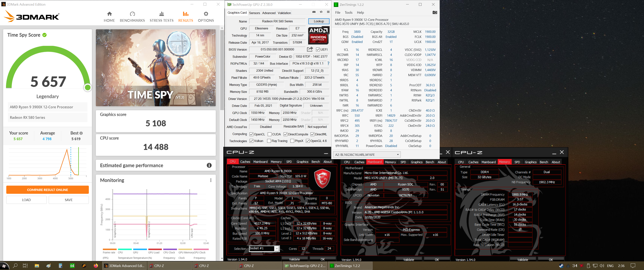
Task: Open Caches tab in left CPU-Z window
Action: click(245, 162)
